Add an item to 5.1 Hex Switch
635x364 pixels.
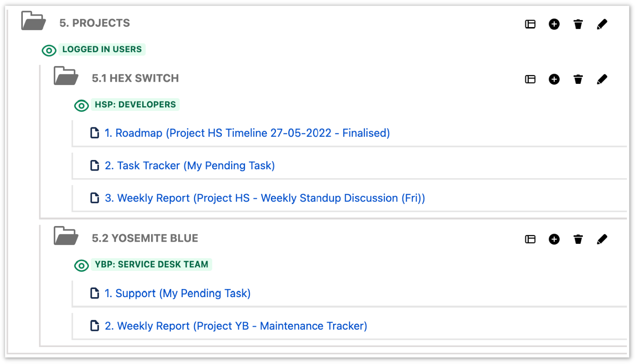[x=554, y=79]
